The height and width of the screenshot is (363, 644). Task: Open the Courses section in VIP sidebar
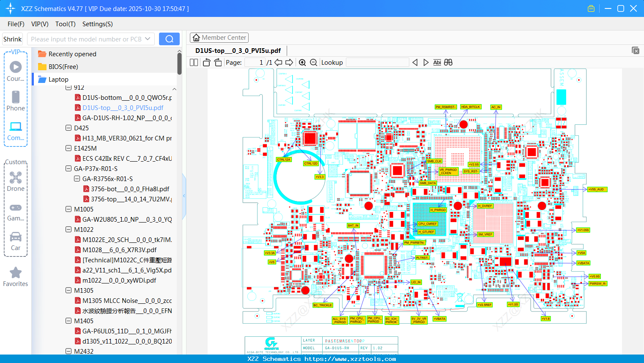[x=16, y=71]
